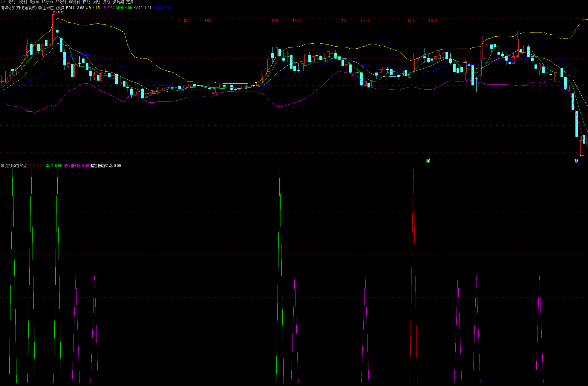Click the green MA5: 4.06 label

(124, 8)
